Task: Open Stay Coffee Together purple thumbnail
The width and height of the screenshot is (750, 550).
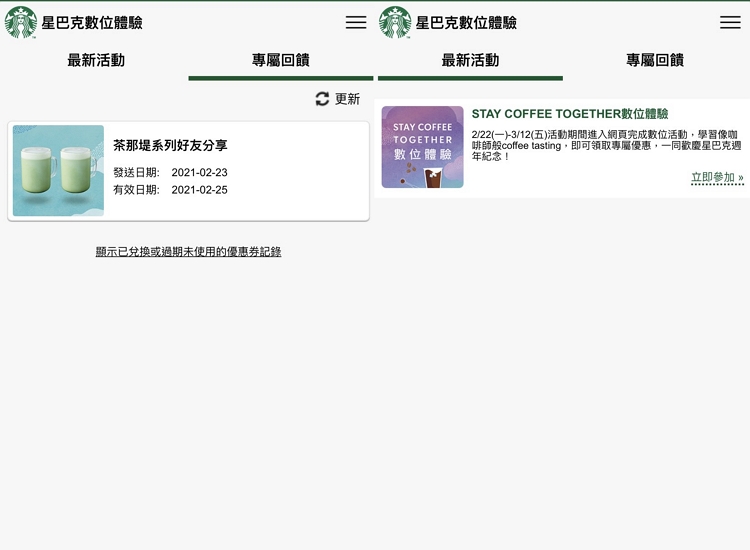Action: click(x=422, y=147)
